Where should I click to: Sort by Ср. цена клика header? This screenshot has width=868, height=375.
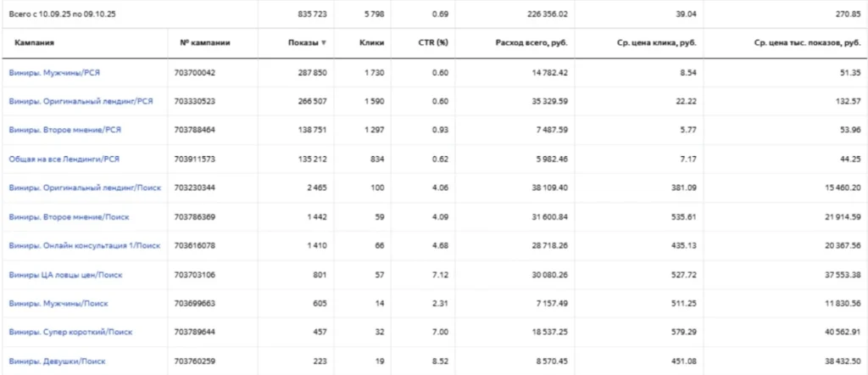click(656, 42)
